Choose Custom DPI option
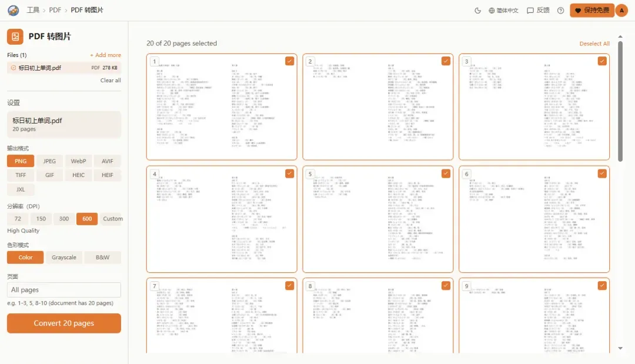 click(112, 219)
